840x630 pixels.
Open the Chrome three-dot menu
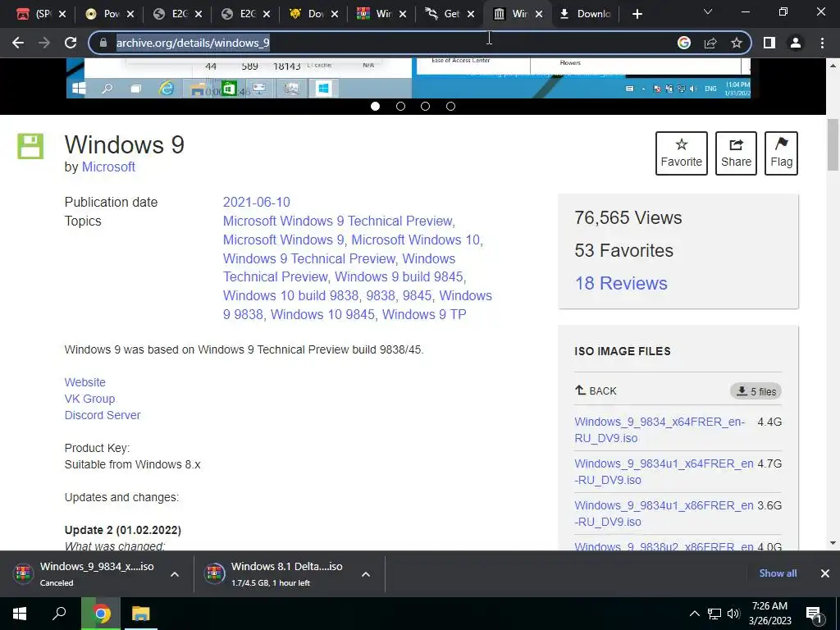click(822, 43)
